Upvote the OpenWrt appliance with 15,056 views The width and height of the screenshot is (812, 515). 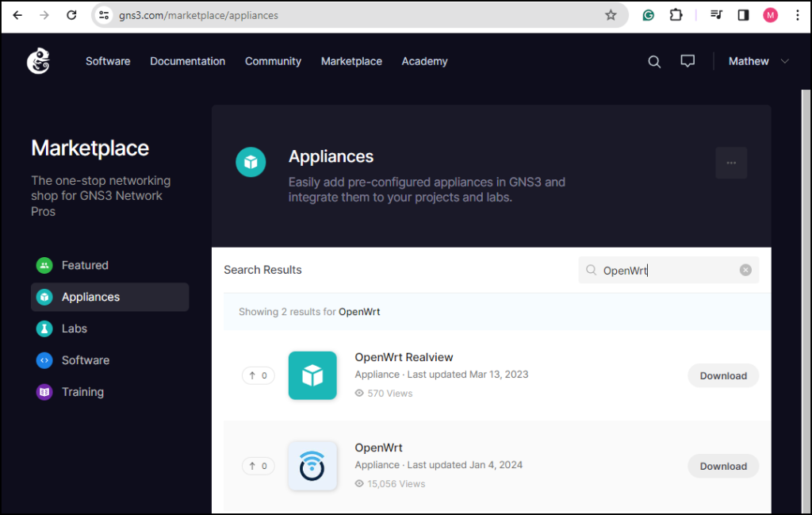258,466
